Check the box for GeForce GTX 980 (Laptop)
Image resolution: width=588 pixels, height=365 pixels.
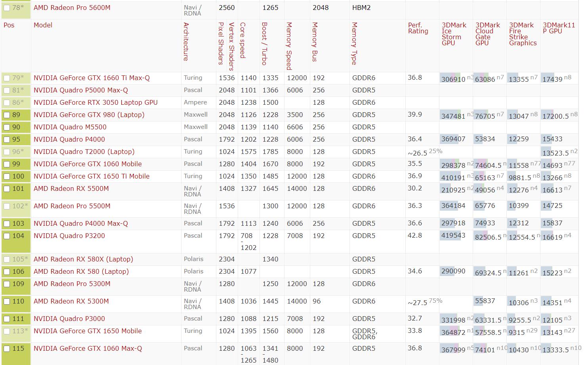(x=7, y=115)
